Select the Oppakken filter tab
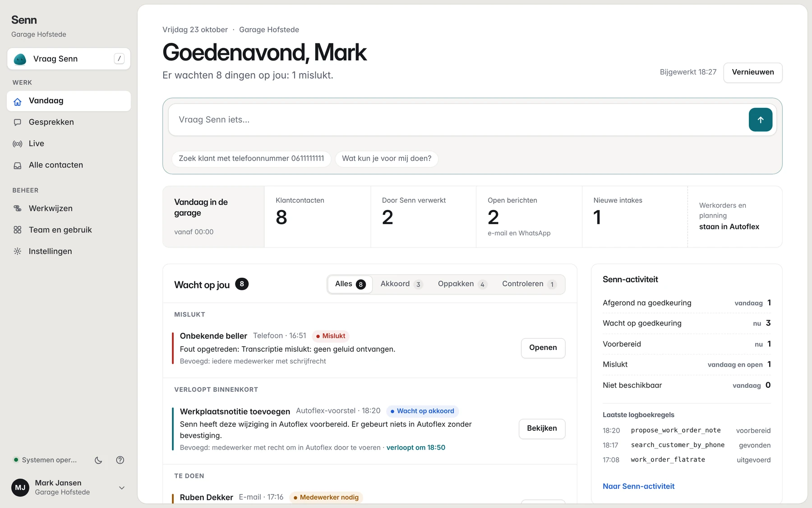This screenshot has width=812, height=508. tap(462, 284)
